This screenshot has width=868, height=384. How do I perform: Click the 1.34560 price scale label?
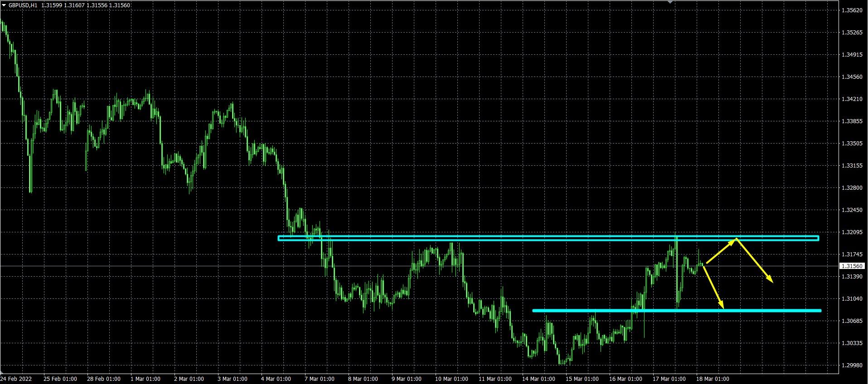852,77
